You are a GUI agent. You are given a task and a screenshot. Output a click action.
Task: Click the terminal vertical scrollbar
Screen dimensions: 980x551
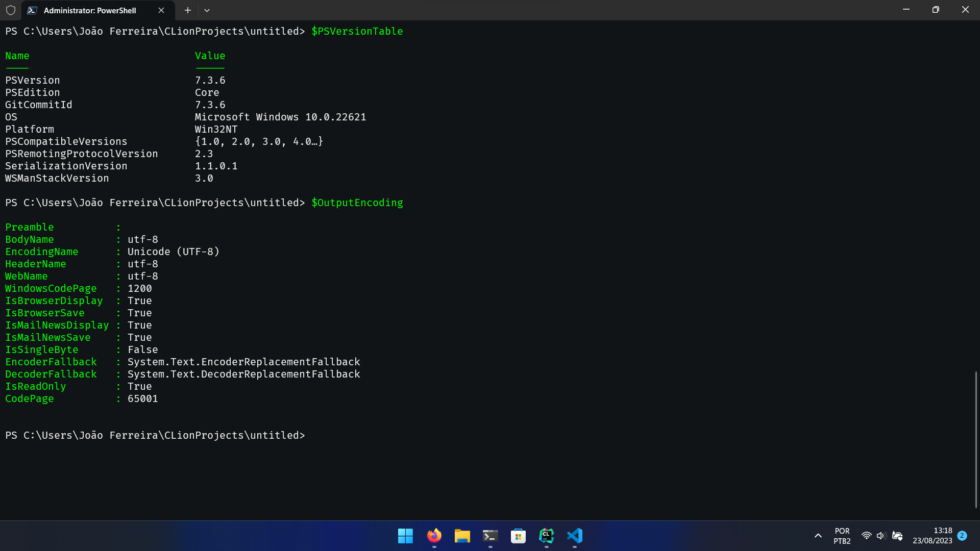pyautogui.click(x=976, y=439)
